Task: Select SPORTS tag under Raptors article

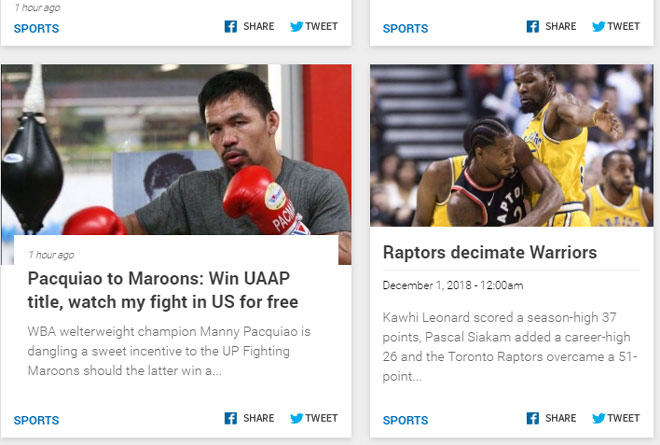Action: (x=405, y=420)
